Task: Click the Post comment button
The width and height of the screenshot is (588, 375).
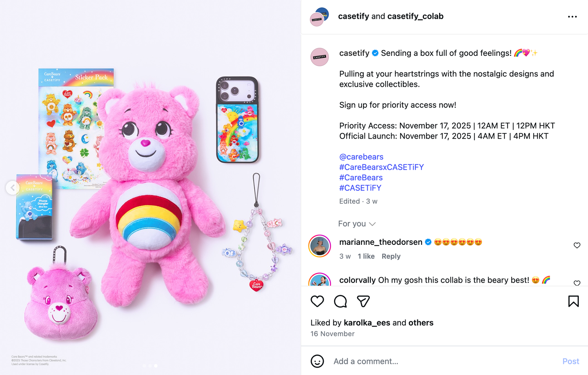Action: click(x=570, y=361)
